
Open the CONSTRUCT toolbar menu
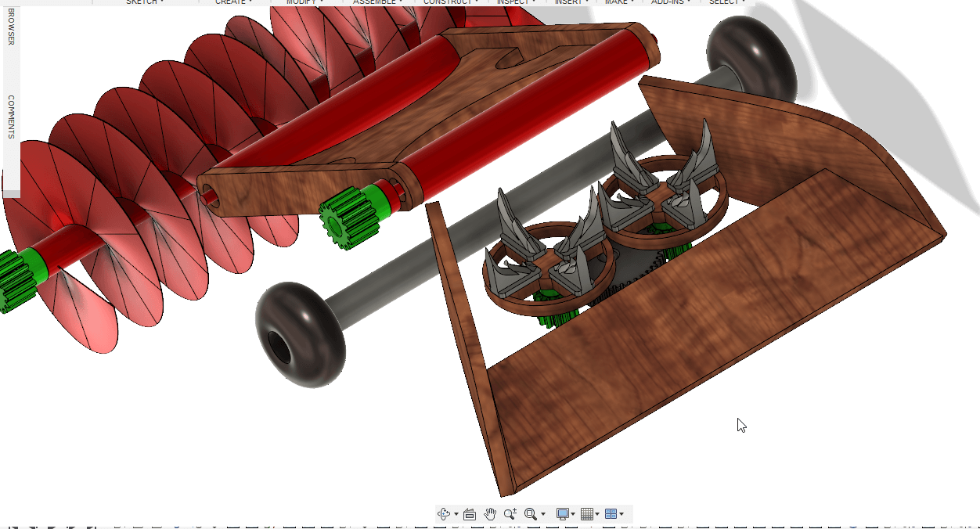tap(451, 2)
